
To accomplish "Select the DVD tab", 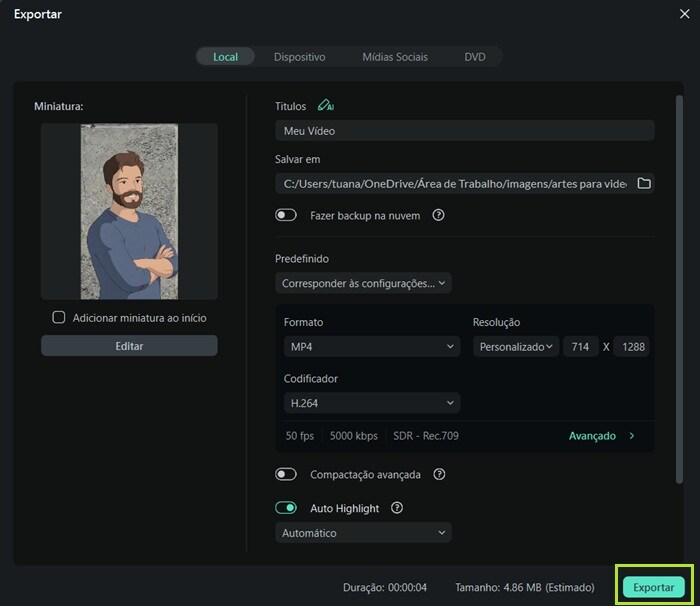I will click(475, 57).
